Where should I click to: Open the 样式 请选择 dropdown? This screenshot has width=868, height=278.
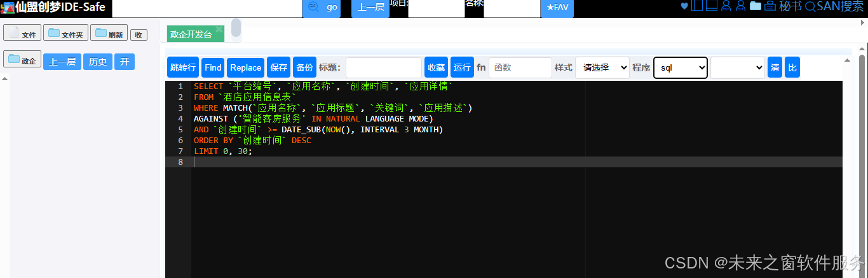coord(602,67)
